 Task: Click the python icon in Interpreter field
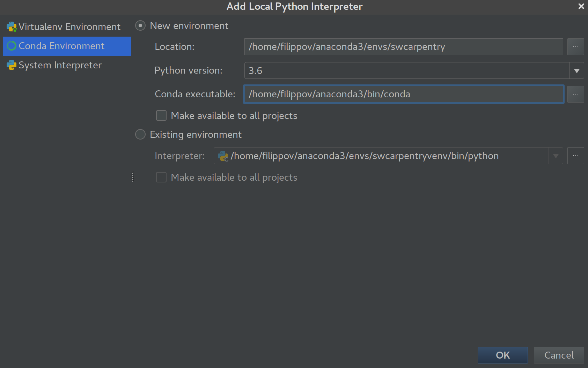223,156
